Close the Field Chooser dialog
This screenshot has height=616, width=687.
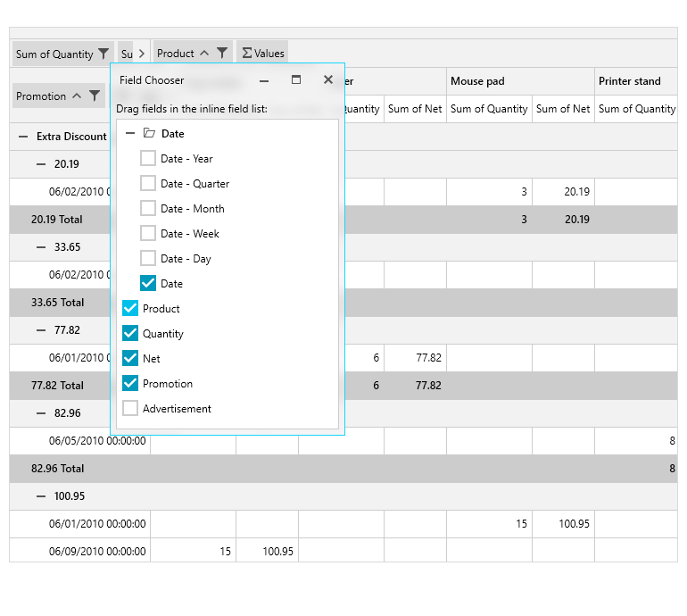tap(327, 79)
